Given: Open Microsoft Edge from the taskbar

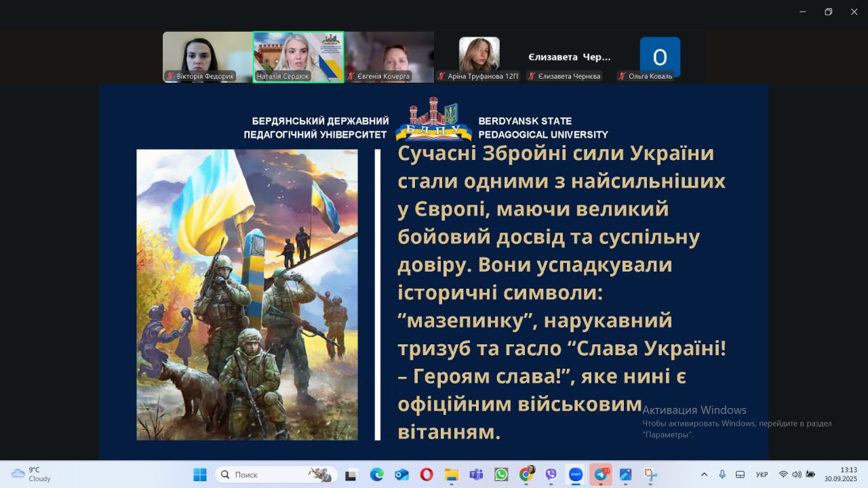Looking at the screenshot, I should pyautogui.click(x=377, y=474).
